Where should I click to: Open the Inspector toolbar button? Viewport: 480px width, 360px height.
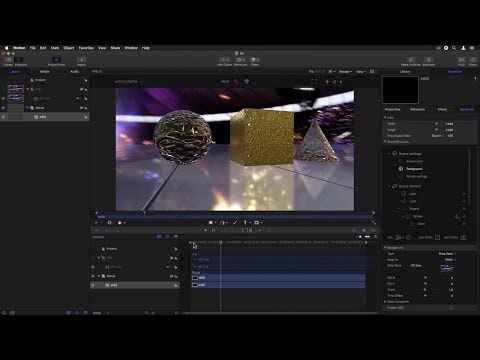tap(19, 59)
